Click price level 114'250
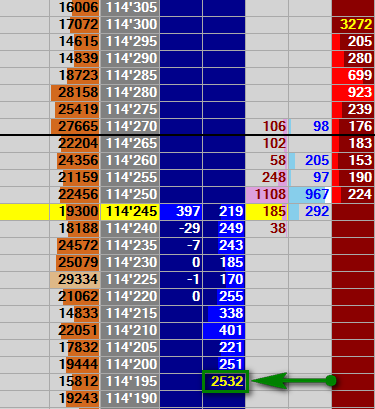The width and height of the screenshot is (375, 409). click(x=130, y=194)
